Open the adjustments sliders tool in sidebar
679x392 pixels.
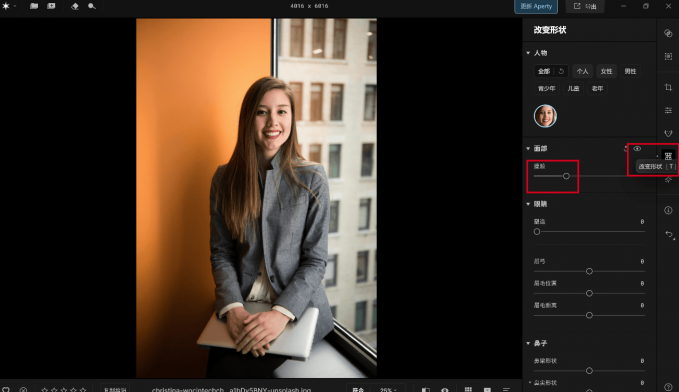click(x=668, y=110)
